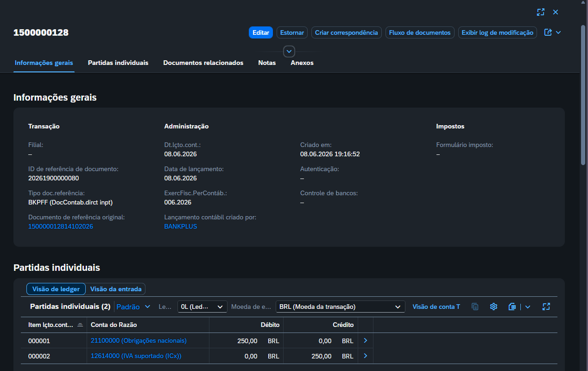The image size is (588, 371).
Task: Open Documentos relacionados tab
Action: tap(203, 63)
